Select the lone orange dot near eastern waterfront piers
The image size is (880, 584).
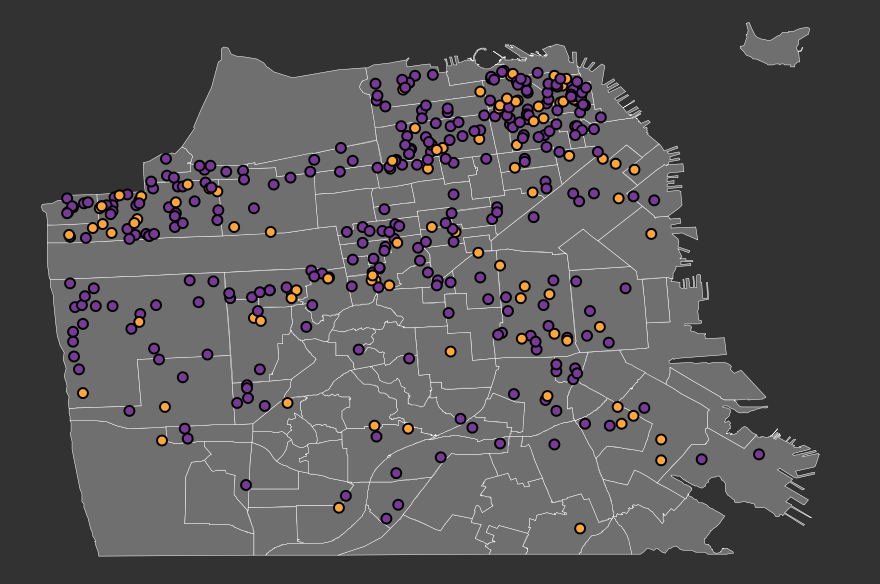click(651, 234)
